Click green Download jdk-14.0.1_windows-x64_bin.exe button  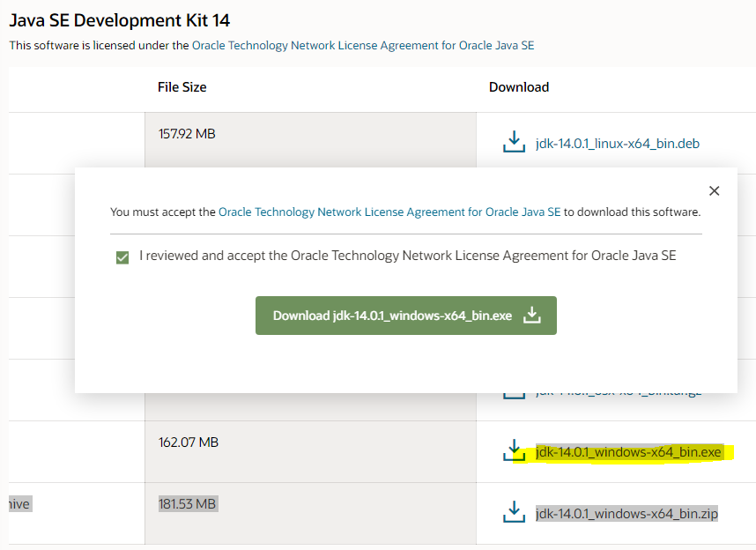(406, 316)
